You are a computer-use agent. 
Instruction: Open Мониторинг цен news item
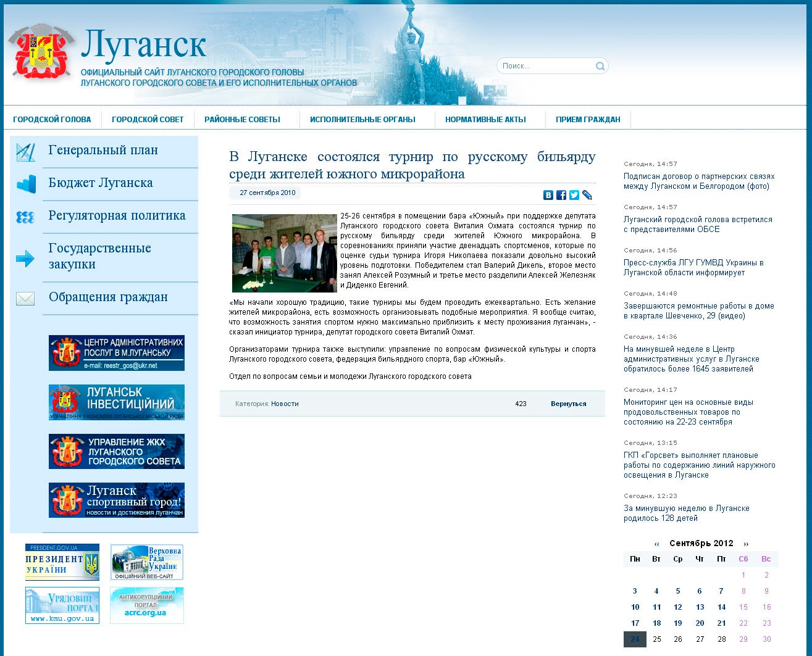[x=689, y=412]
